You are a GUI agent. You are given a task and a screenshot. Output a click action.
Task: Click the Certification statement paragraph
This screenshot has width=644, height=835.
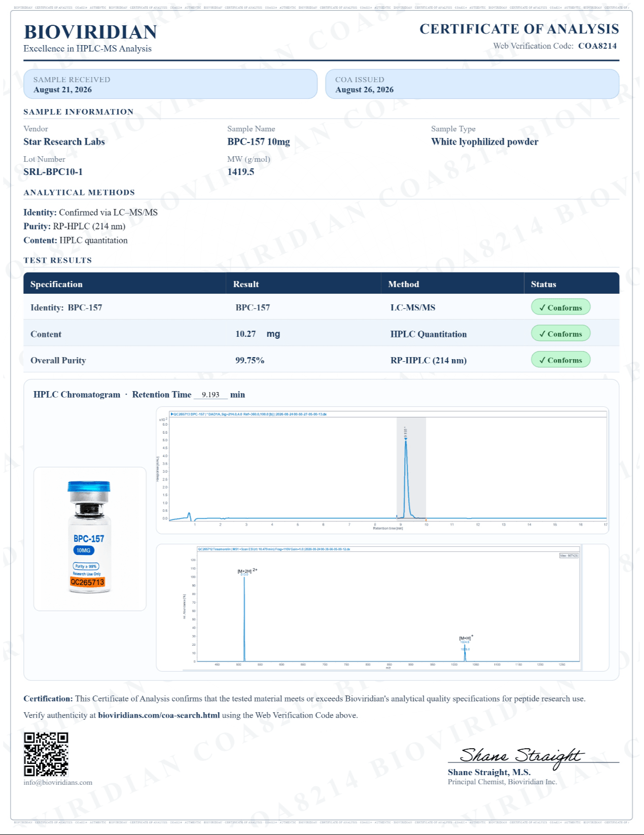(x=304, y=699)
